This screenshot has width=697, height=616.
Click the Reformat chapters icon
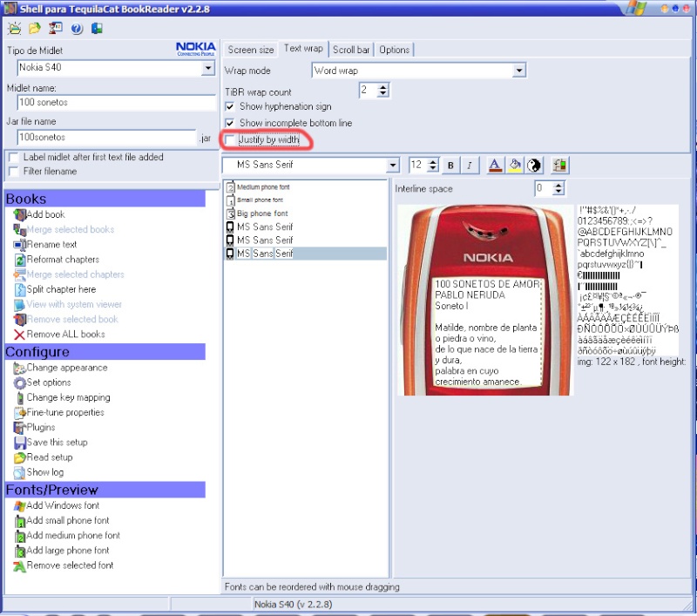(19, 260)
